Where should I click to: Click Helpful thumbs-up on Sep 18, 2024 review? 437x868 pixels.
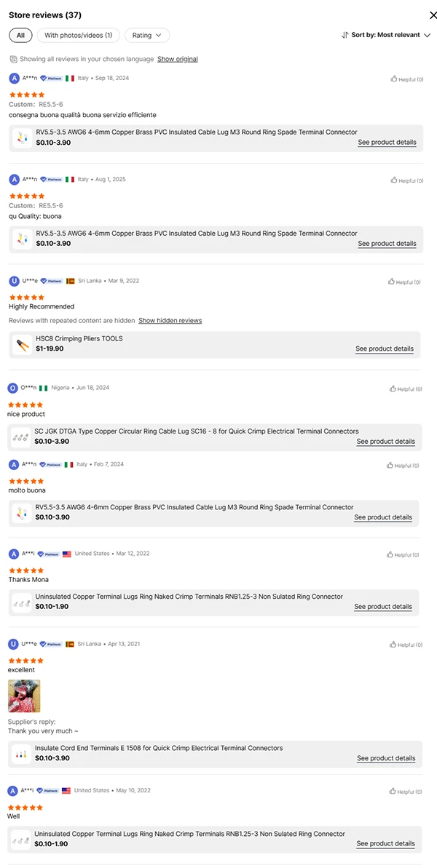pos(406,79)
